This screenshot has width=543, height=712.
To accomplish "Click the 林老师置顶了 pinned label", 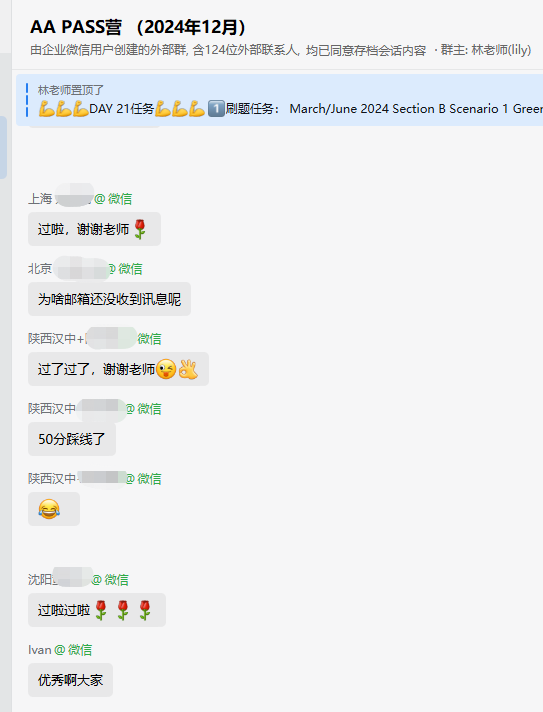I will coord(71,90).
